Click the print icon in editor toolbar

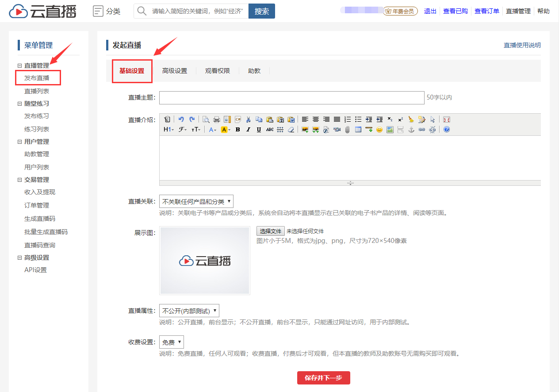(x=217, y=119)
